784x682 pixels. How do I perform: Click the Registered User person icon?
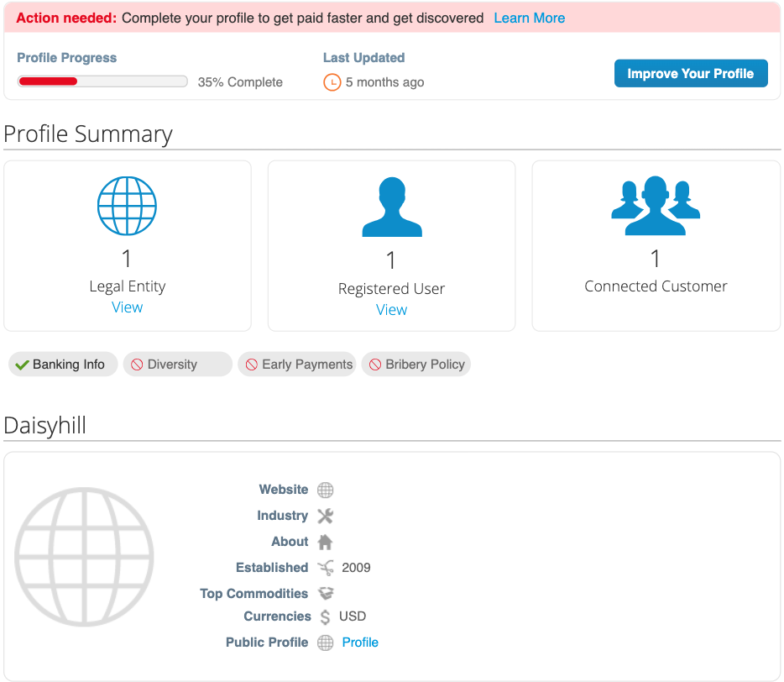point(391,205)
